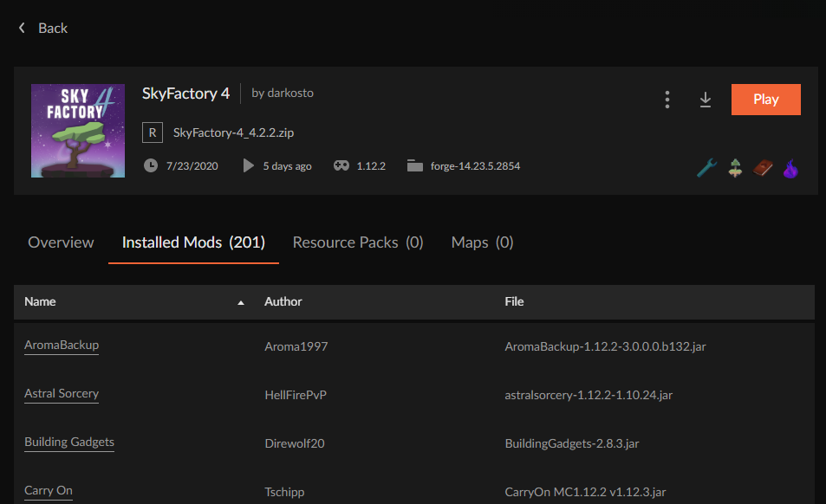Click file CarryOn MC1.12.2 v1.12.3.jar
The image size is (826, 504).
coord(585,492)
